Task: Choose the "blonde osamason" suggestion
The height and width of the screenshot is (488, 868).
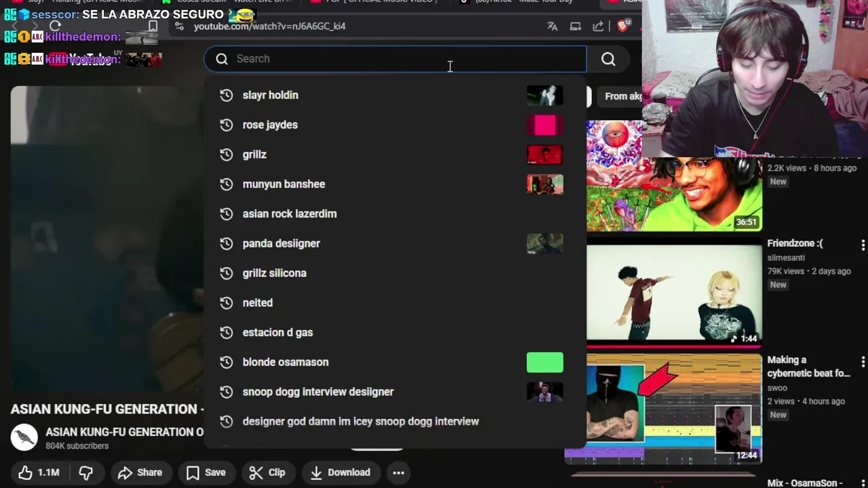Action: coord(395,362)
